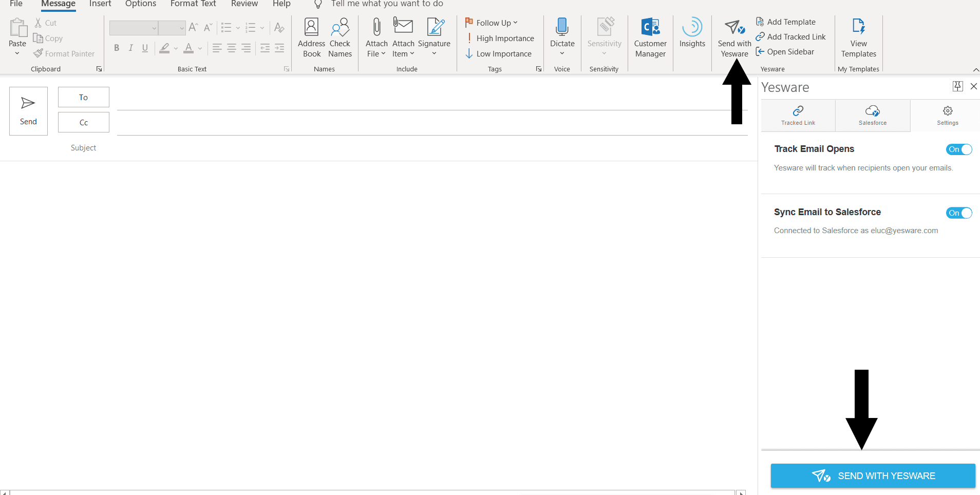Screen dimensions: 980x495
Task: Expand the Follow Up dropdown
Action: click(515, 23)
